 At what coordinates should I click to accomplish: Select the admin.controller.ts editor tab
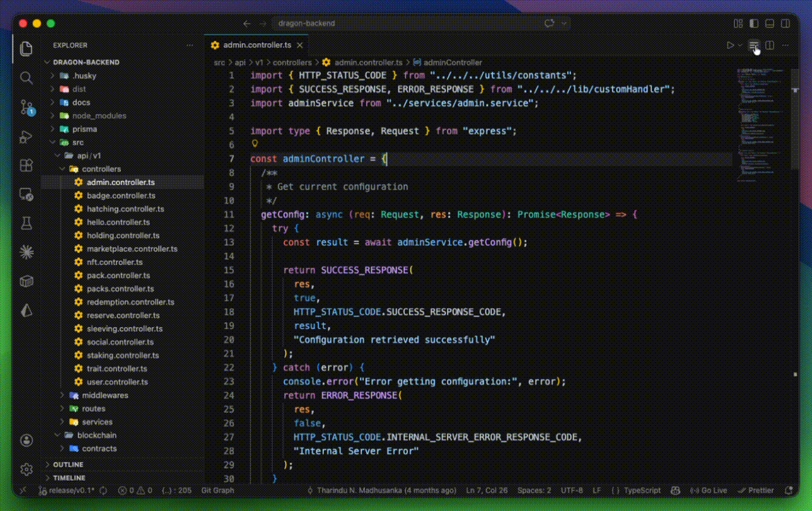pos(257,45)
